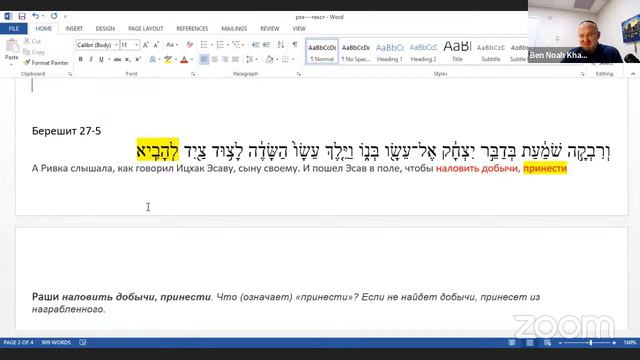Switch to the DESIGN tab

pyautogui.click(x=105, y=29)
